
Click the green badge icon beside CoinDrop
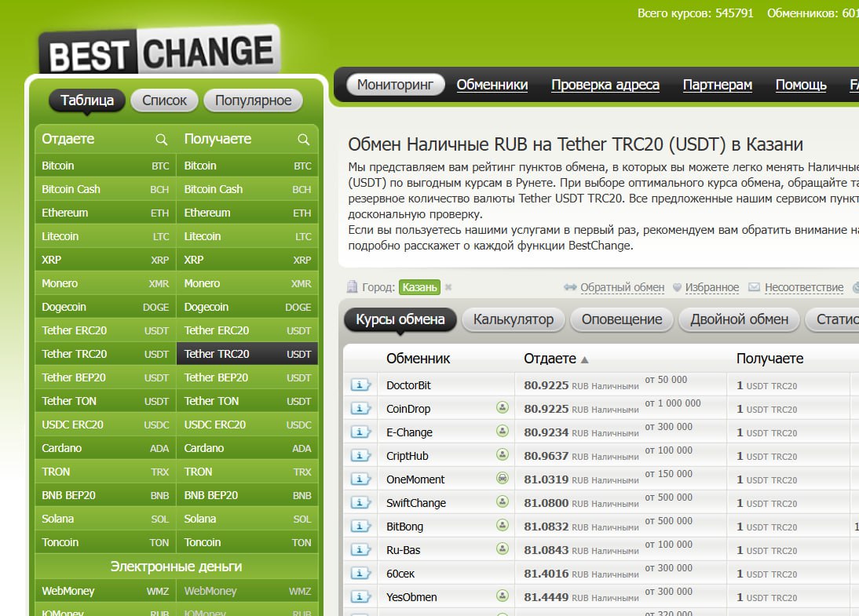[503, 407]
